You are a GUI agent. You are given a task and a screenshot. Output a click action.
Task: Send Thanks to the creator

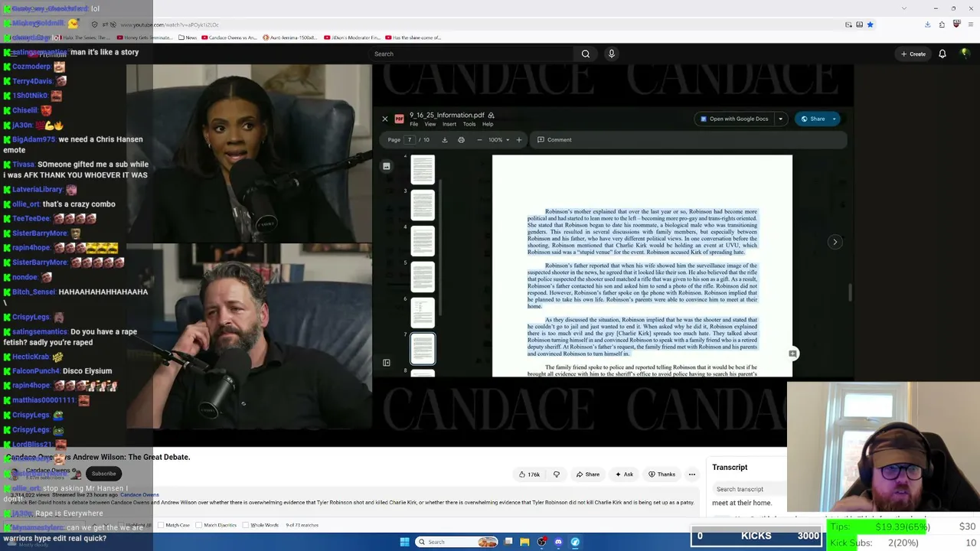point(662,474)
